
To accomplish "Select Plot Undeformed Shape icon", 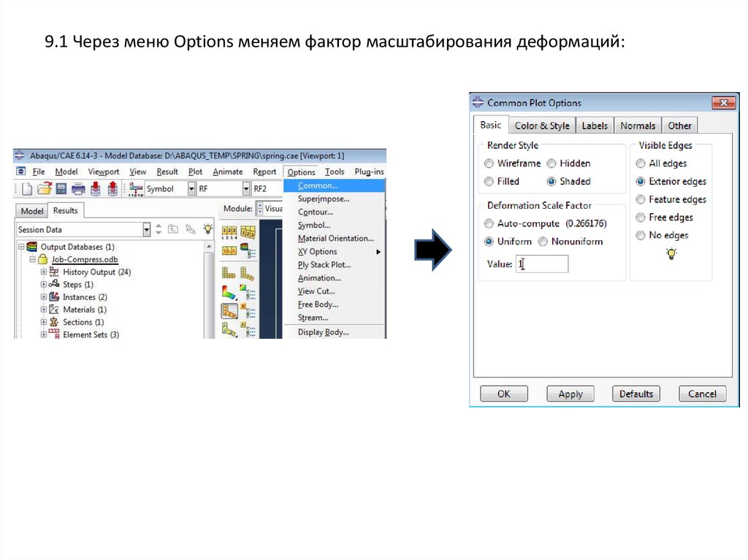I will click(229, 273).
